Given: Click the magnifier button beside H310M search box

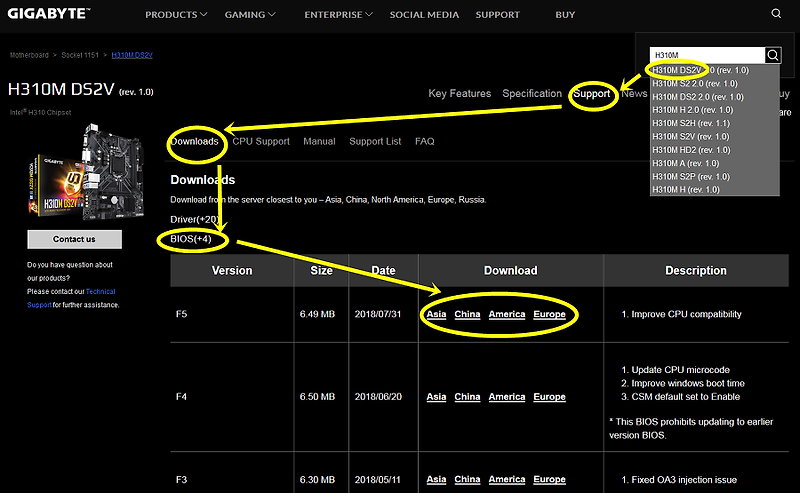Looking at the screenshot, I should tap(773, 55).
